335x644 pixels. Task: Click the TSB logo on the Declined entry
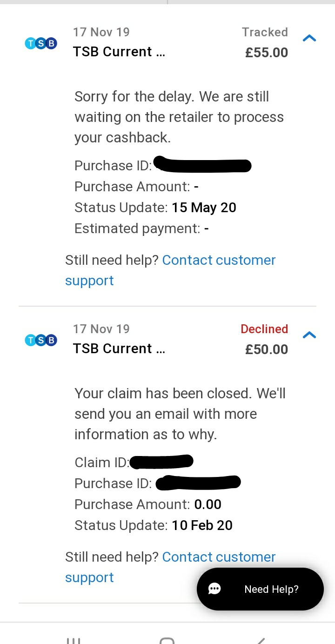click(x=41, y=341)
